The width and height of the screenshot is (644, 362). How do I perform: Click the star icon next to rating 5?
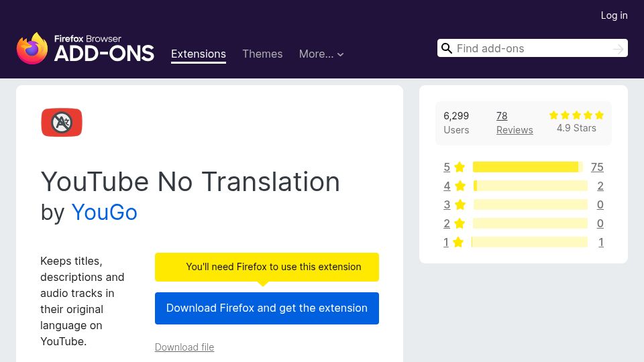pos(460,167)
